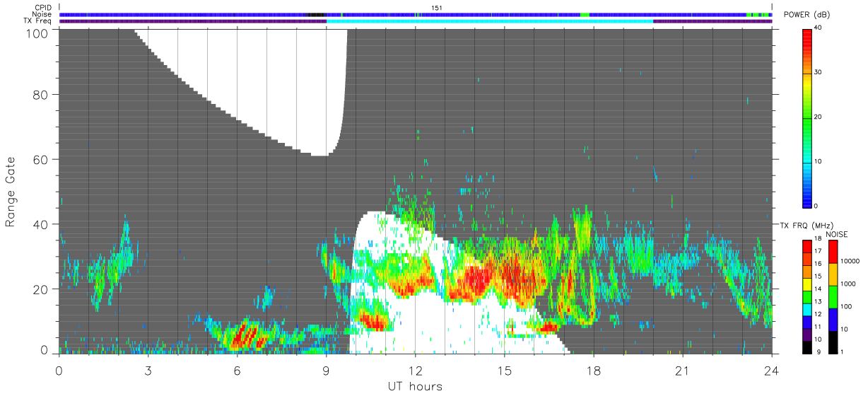Click the cyan segment of the TX Freq strip
The image size is (868, 401).
pyautogui.click(x=490, y=21)
